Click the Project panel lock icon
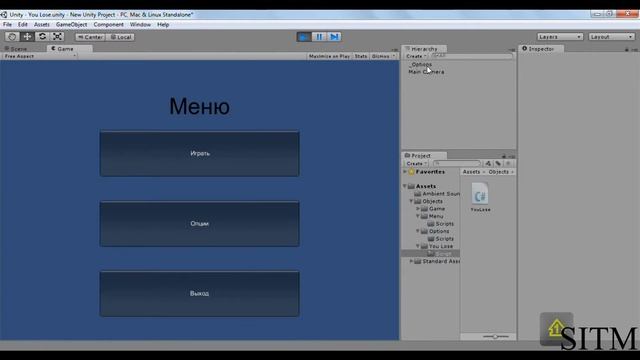Image resolution: width=640 pixels, height=360 pixels. click(x=504, y=156)
